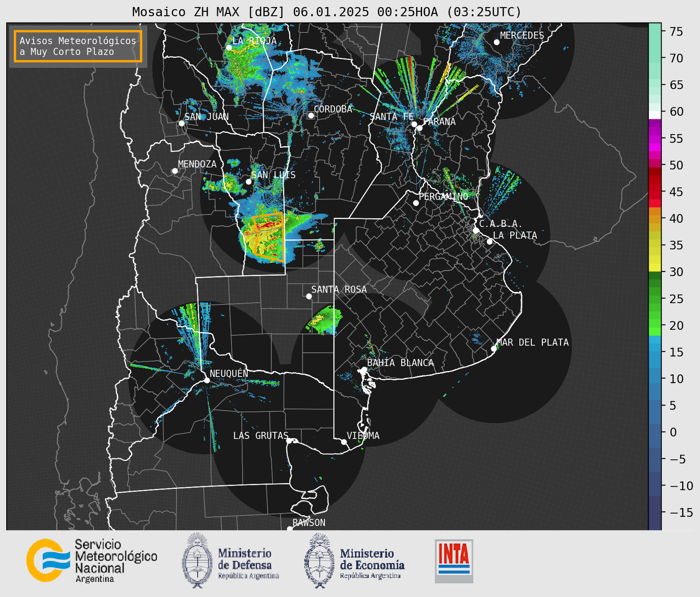Click the orange 40 dBZ color on scale

pos(655,219)
